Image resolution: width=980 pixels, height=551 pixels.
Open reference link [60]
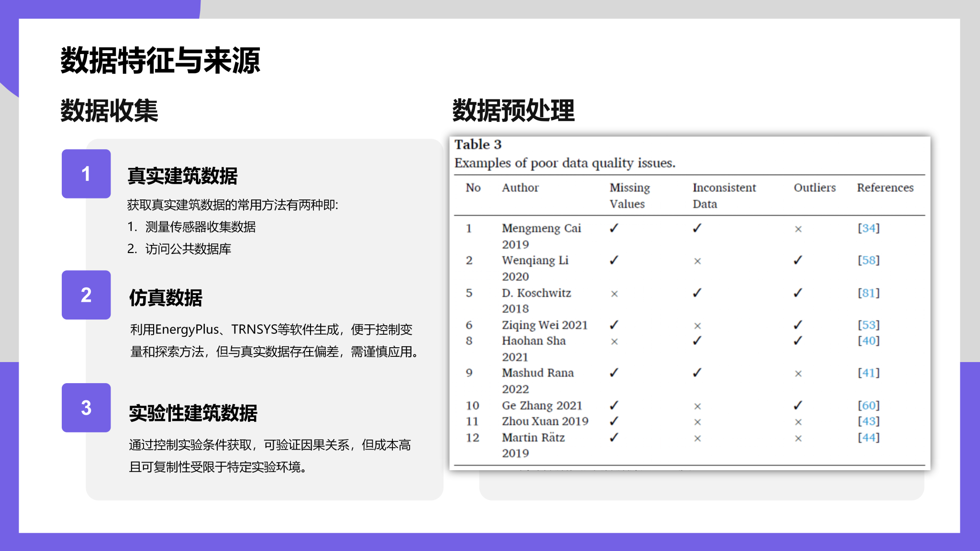point(868,405)
